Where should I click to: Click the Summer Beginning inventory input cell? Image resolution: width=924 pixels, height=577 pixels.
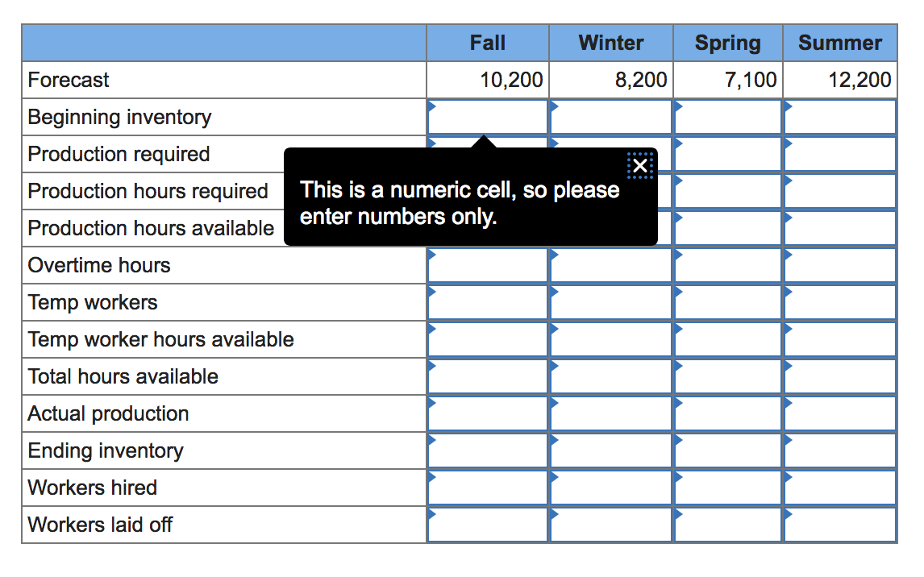pyautogui.click(x=839, y=117)
